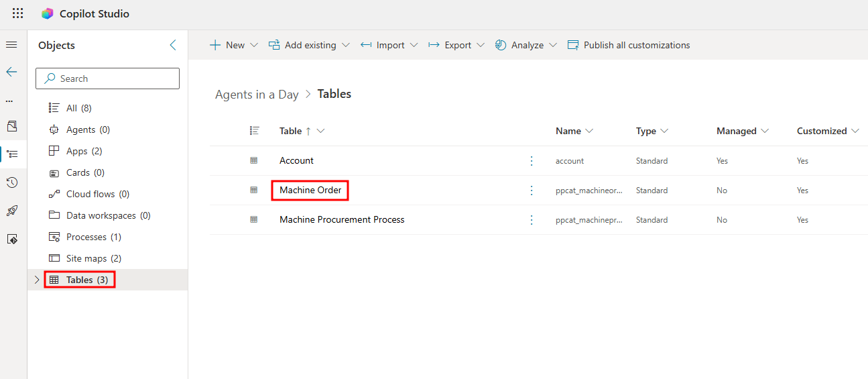This screenshot has height=379, width=868.
Task: Select Processes (1) in Objects list
Action: (93, 237)
